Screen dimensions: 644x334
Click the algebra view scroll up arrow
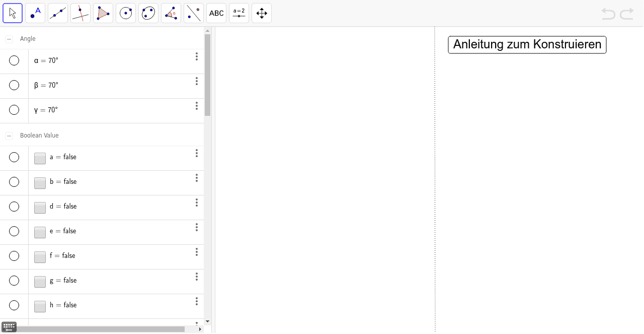point(207,31)
